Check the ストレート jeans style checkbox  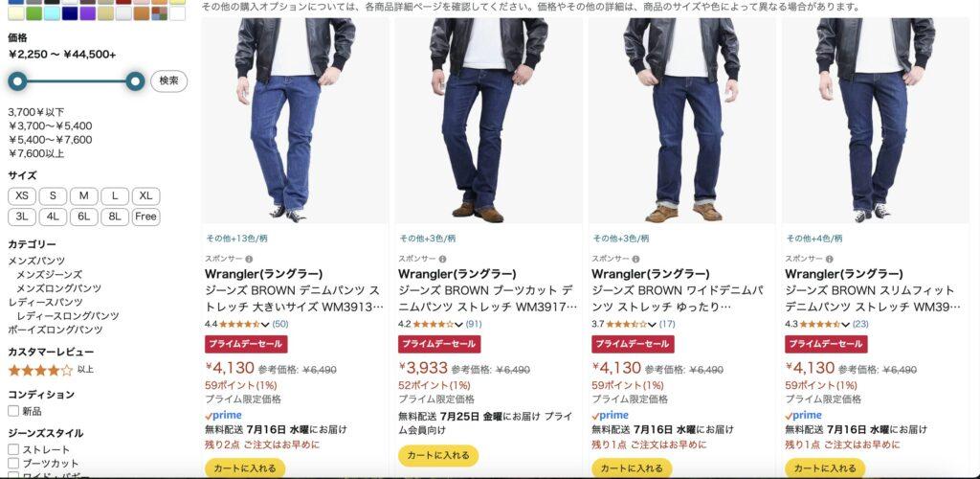click(13, 449)
